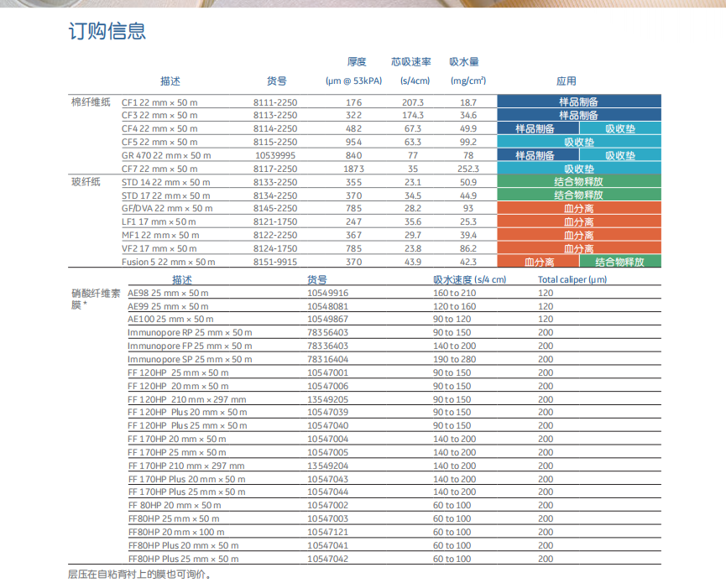Screen dimensions: 726x588
Task: Click the 厚度 column header
Action: pyautogui.click(x=357, y=61)
